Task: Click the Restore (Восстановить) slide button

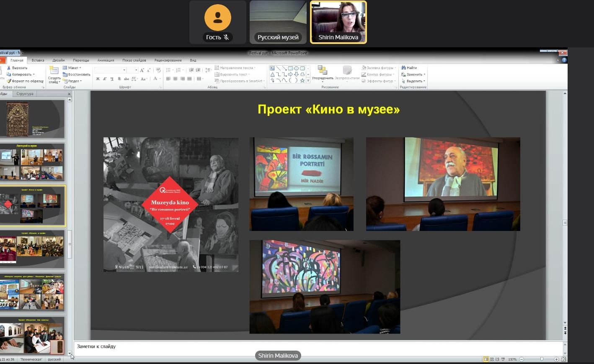Action: (x=76, y=74)
